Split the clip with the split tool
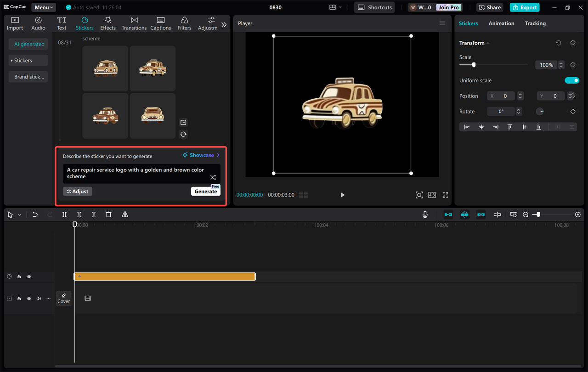588x372 pixels. pyautogui.click(x=64, y=214)
